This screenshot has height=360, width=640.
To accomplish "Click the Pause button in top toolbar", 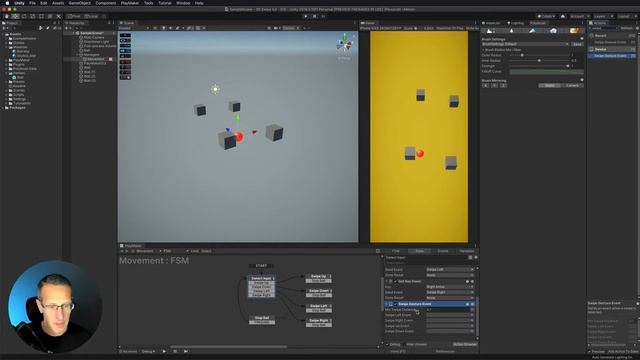I will (x=314, y=16).
